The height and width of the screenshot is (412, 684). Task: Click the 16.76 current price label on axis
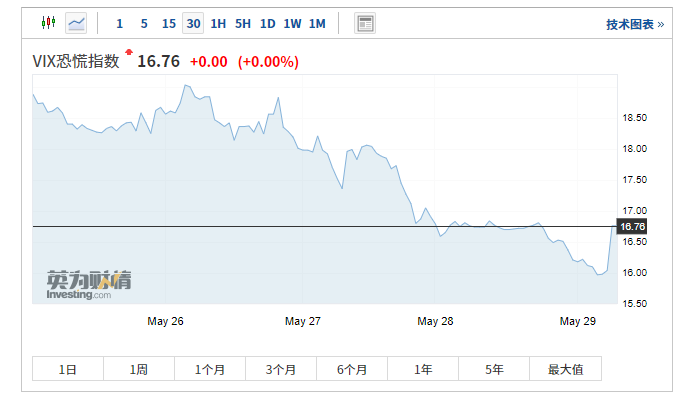(x=633, y=227)
